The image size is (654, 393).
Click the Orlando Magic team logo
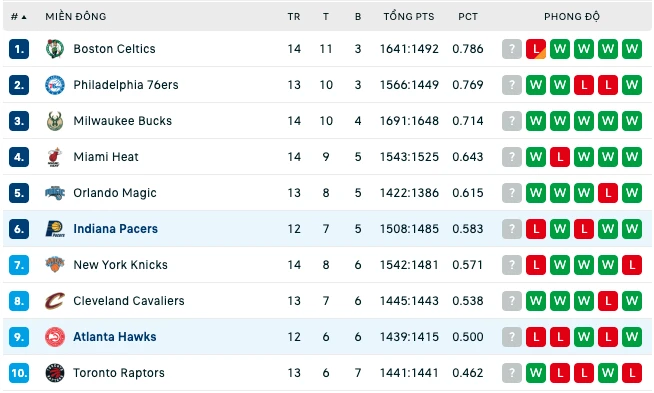coord(55,193)
